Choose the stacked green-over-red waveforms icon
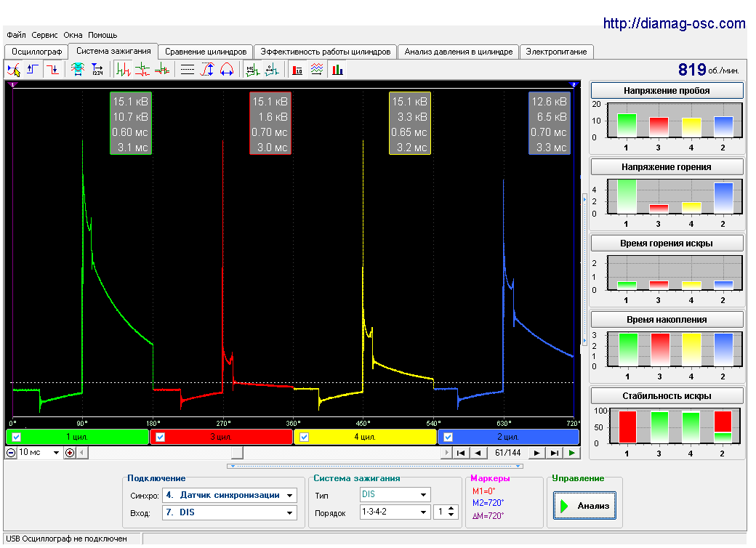756x548 pixels. 142,70
